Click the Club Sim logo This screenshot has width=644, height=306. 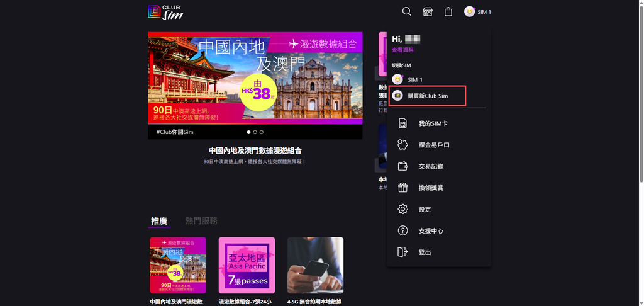tap(165, 13)
